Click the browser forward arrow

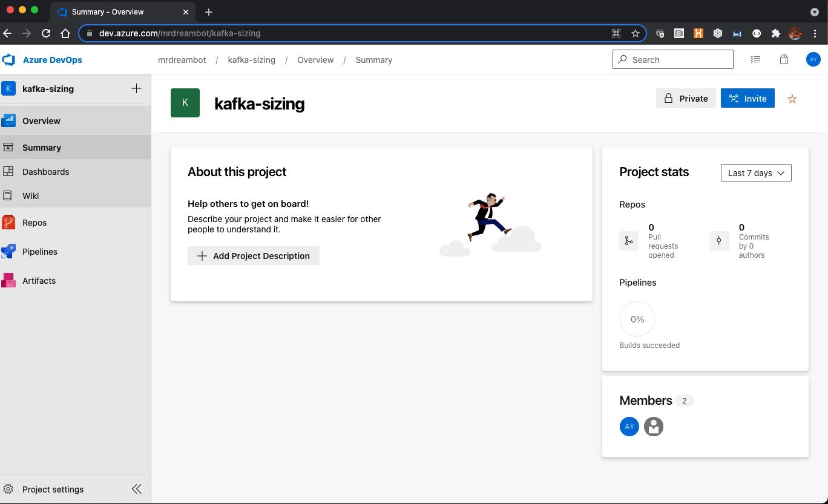[x=27, y=33]
